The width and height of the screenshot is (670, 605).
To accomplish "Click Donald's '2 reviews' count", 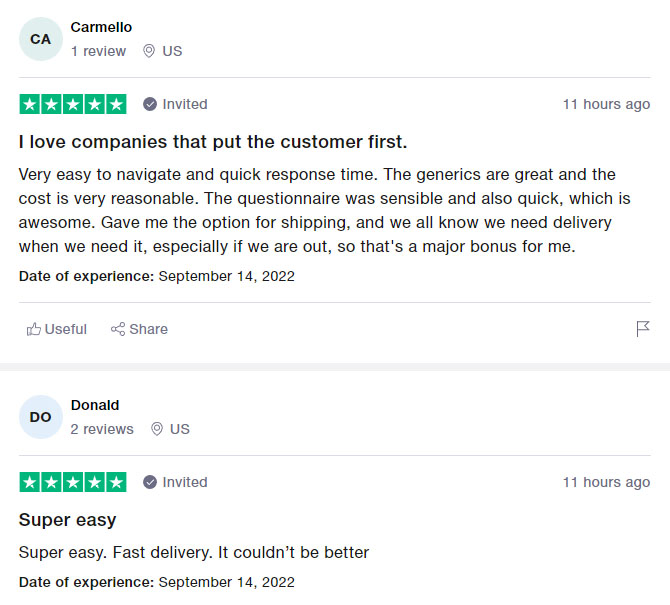I will [102, 429].
